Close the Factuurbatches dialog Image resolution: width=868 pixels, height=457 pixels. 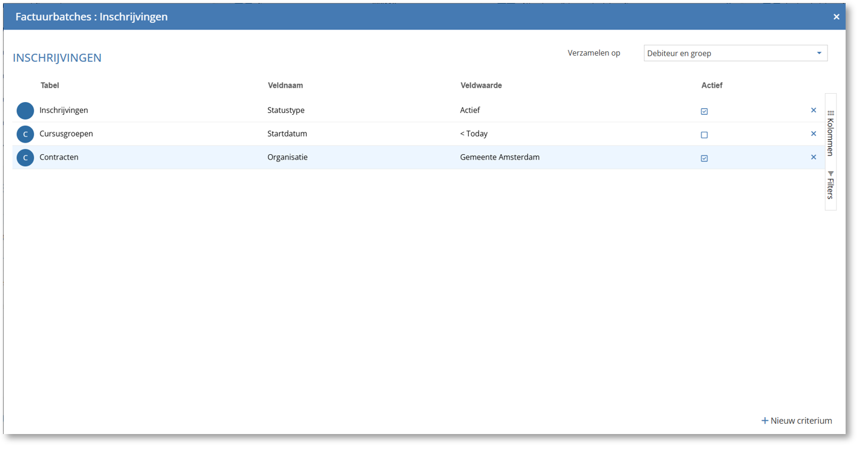pos(836,17)
